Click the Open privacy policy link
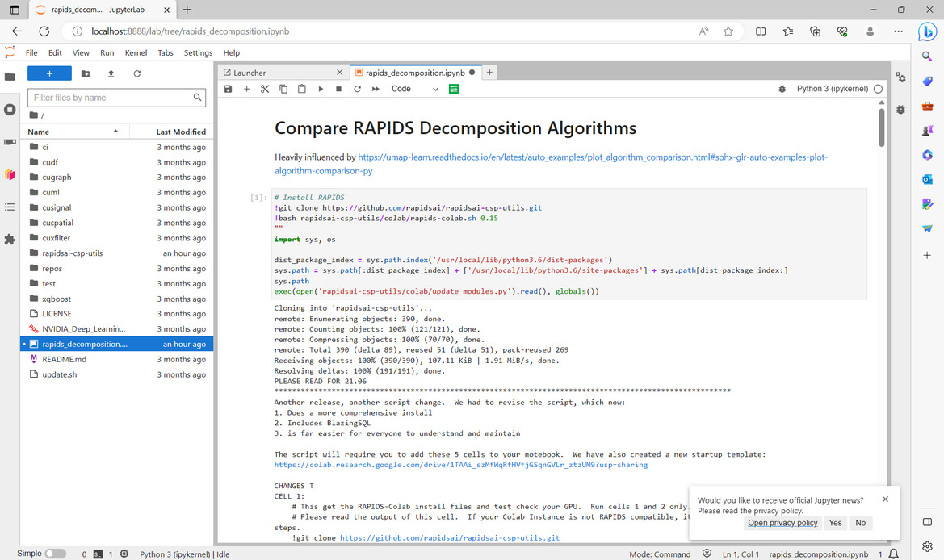944x560 pixels. pyautogui.click(x=782, y=523)
